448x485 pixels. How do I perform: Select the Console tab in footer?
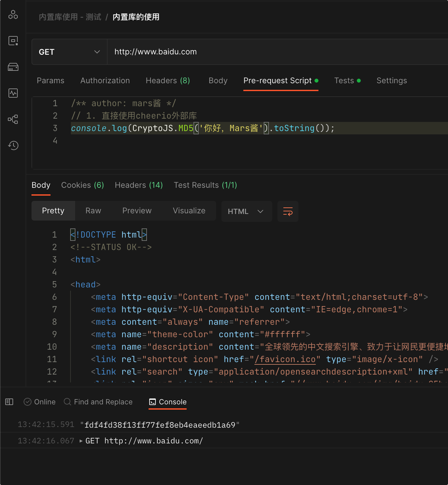(x=168, y=402)
